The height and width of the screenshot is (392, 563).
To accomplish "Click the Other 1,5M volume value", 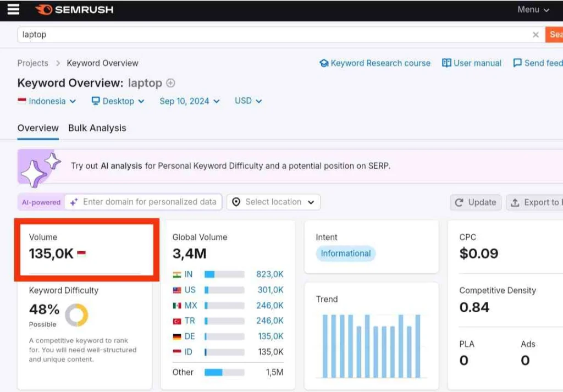I will coord(274,372).
